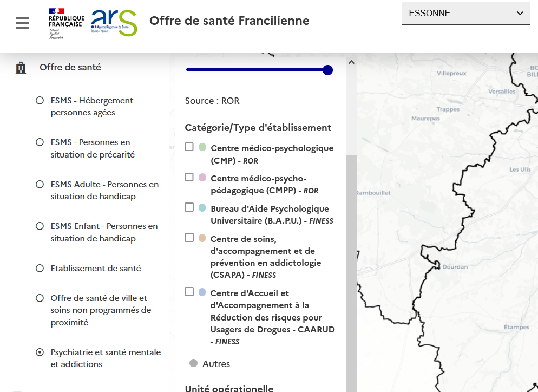The image size is (538, 392).
Task: Click the pink CMPP color dot
Action: [x=202, y=177]
